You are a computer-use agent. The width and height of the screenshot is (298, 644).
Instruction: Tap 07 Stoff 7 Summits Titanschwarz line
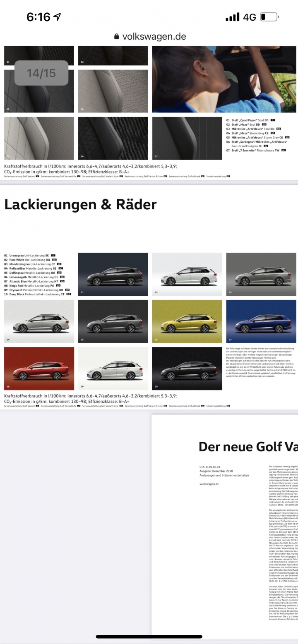click(x=256, y=150)
